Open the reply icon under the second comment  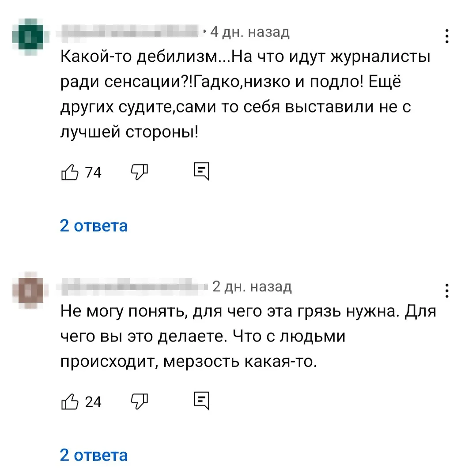click(x=202, y=401)
